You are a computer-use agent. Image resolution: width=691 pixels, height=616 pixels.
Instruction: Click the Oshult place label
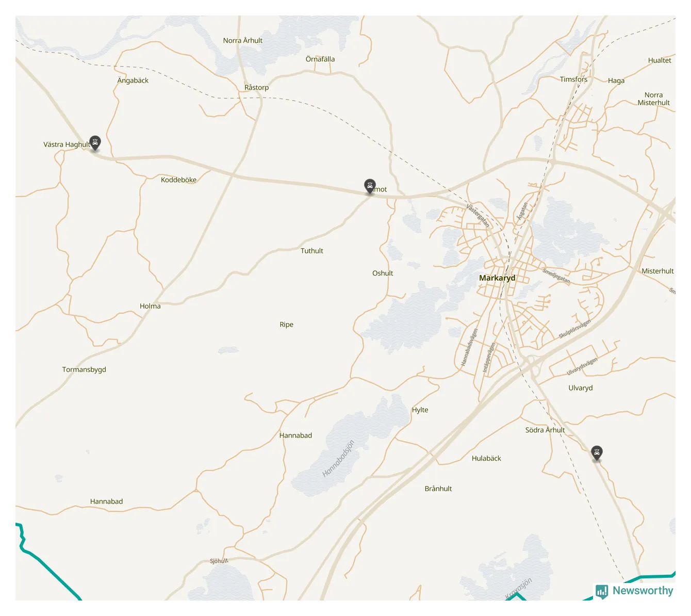click(x=383, y=273)
